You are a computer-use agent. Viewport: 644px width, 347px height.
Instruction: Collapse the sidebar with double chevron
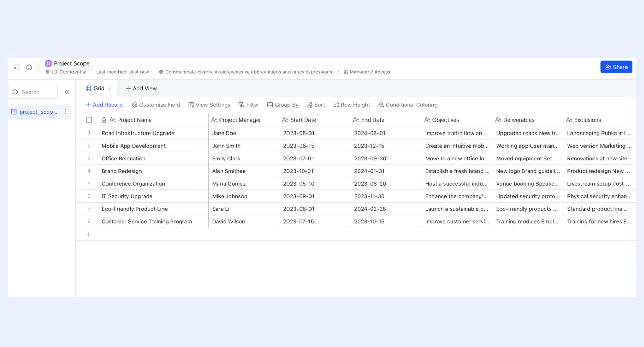[67, 92]
